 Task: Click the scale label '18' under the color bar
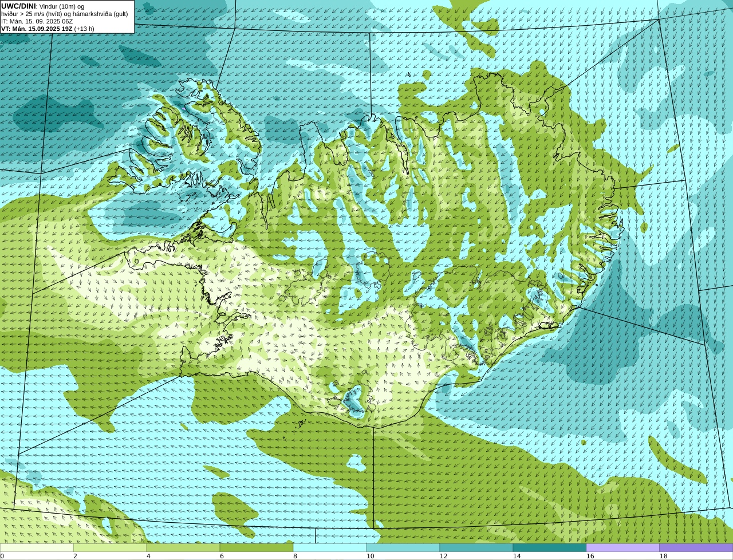tap(663, 556)
